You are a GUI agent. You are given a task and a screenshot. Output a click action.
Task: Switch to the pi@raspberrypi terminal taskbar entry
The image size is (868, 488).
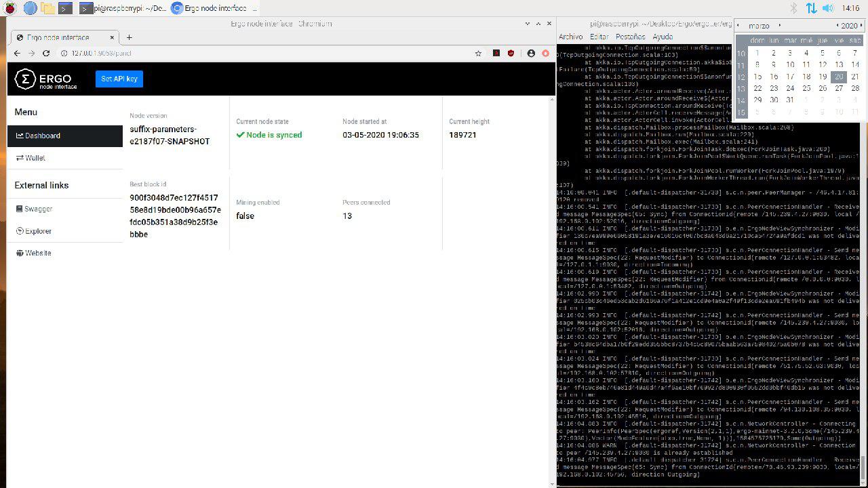[123, 8]
